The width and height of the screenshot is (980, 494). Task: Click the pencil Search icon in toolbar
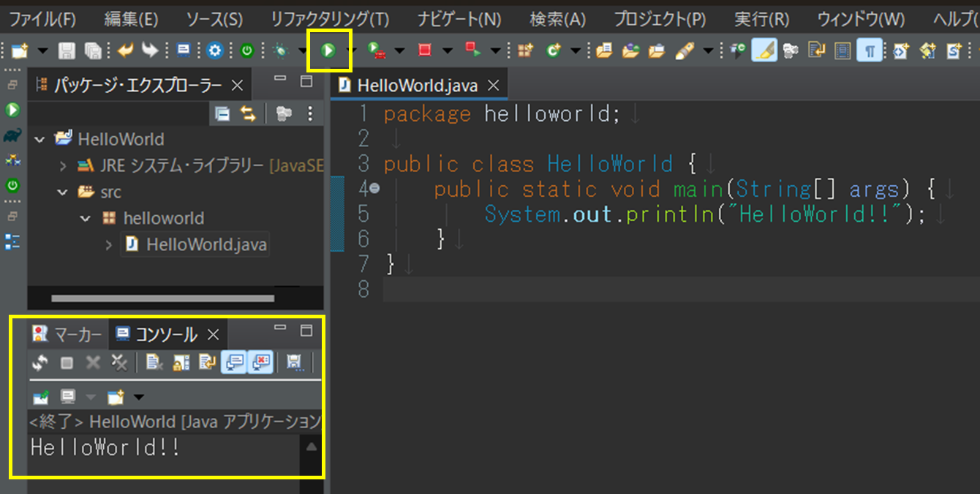tap(685, 50)
